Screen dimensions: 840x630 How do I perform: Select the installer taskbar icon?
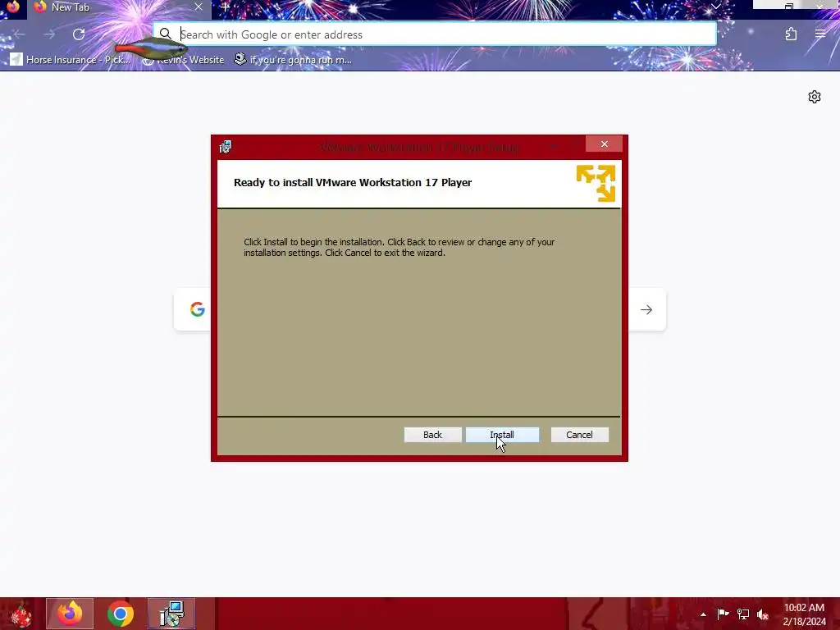[x=172, y=614]
